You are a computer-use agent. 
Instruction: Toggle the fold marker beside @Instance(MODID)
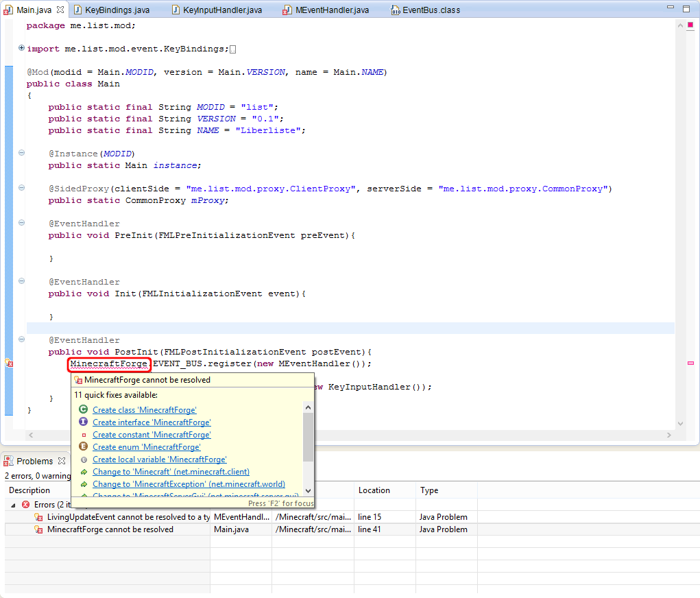point(21,153)
